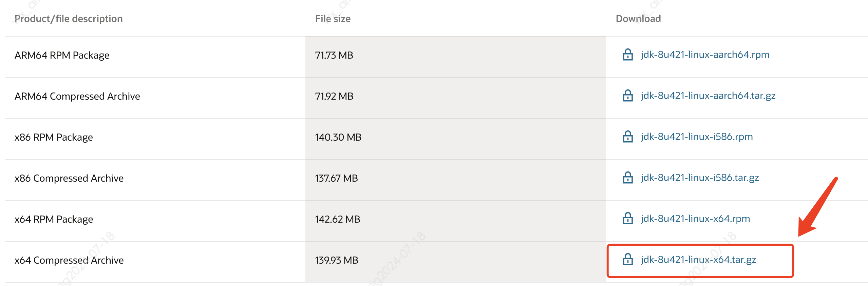
Task: Click the x86 RPM Package description
Action: coord(54,137)
